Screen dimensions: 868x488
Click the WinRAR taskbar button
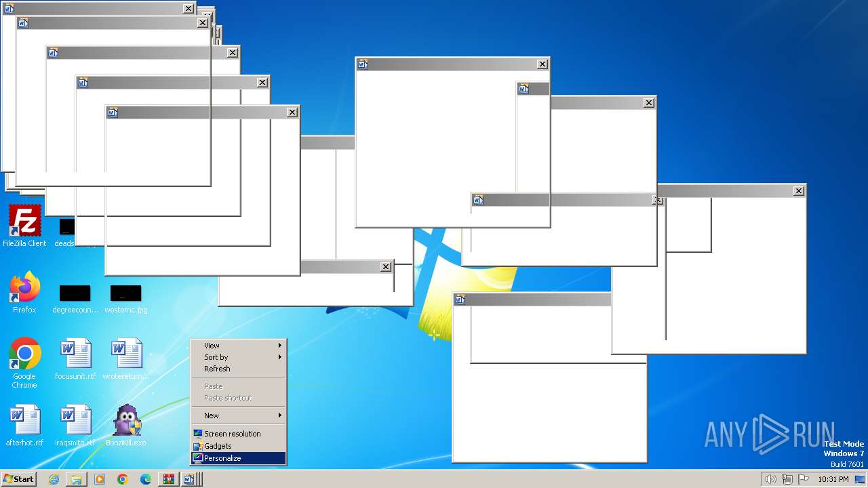point(168,479)
